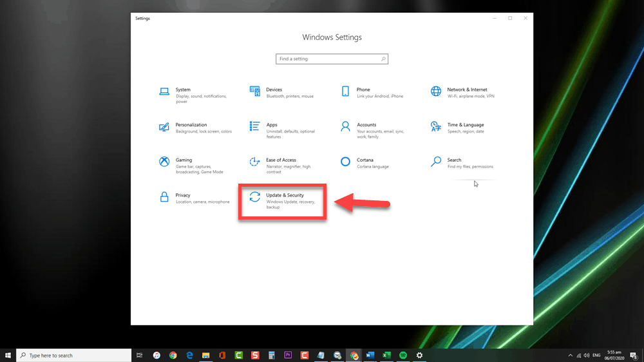
Task: Open Microsoft Office from the taskbar
Action: coord(222,355)
